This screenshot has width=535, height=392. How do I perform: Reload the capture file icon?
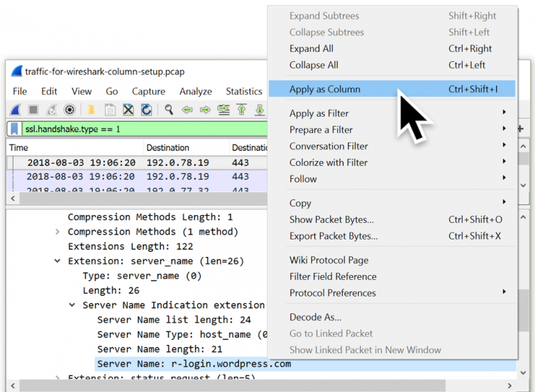146,110
